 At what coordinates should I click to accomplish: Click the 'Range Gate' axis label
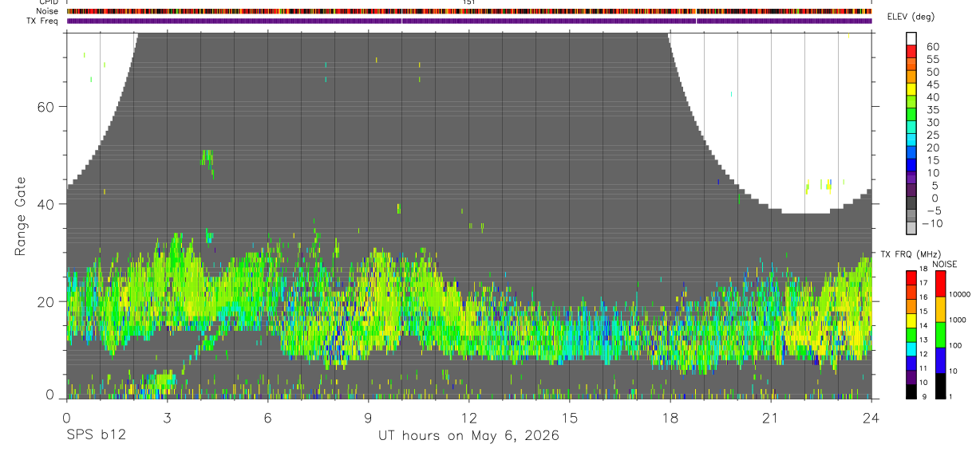(x=21, y=217)
